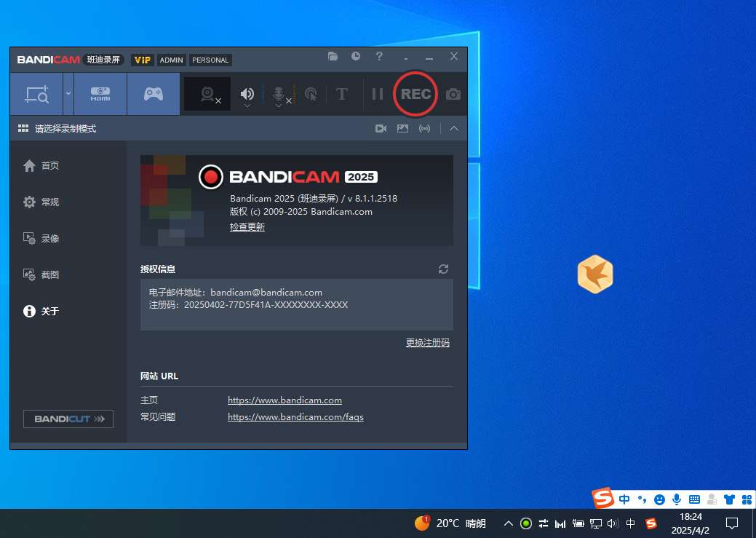Toggle microphone recording
Image resolution: width=756 pixels, height=538 pixels.
[x=279, y=94]
